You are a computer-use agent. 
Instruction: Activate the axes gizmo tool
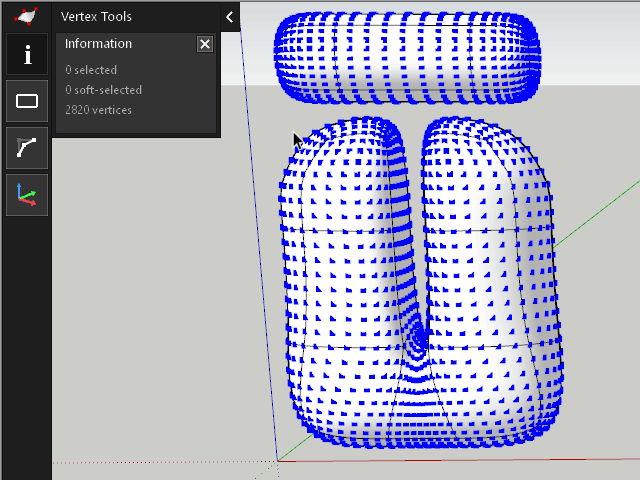click(x=27, y=195)
